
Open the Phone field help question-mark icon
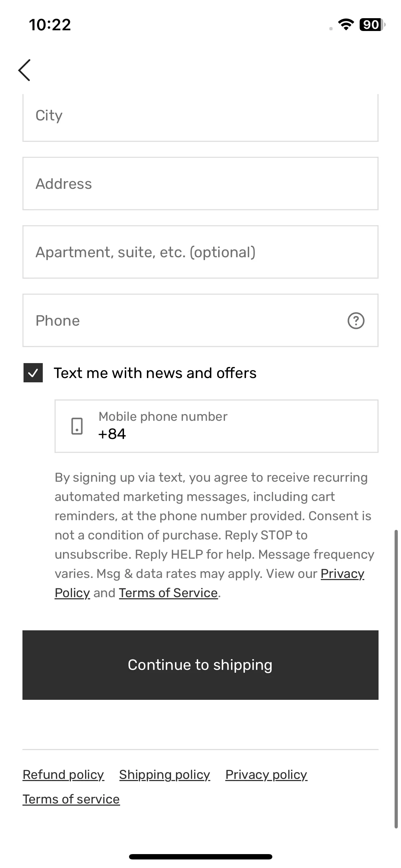pyautogui.click(x=355, y=321)
